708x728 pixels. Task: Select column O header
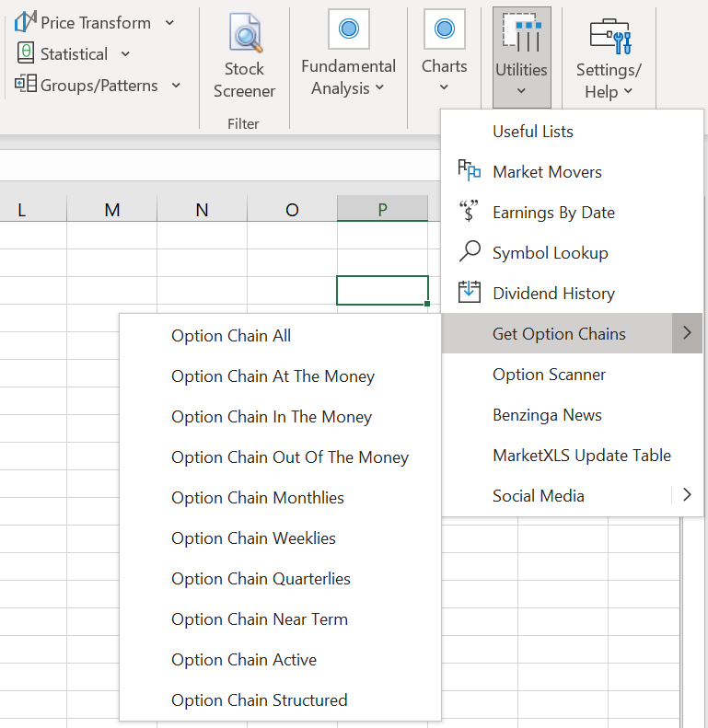point(292,210)
